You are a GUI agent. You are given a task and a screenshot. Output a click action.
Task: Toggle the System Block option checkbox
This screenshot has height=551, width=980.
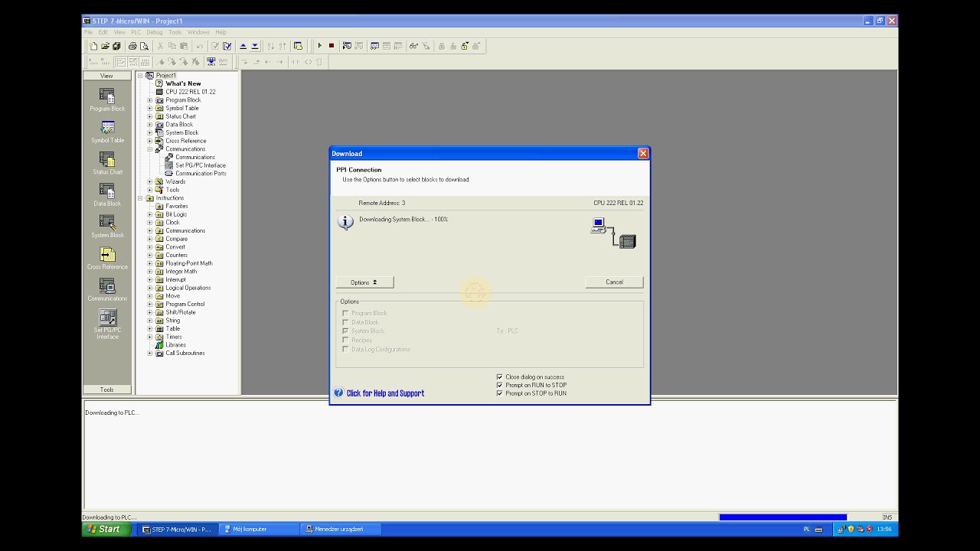[345, 331]
